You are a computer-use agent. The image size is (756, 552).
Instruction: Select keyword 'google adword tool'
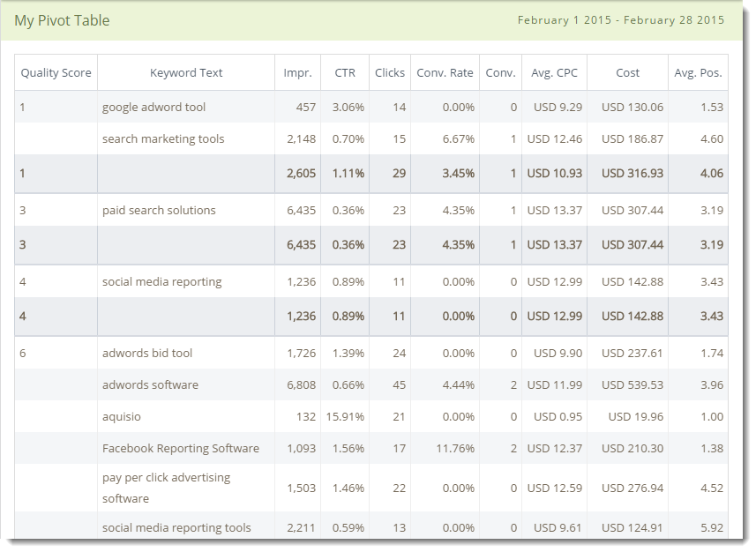pyautogui.click(x=153, y=107)
